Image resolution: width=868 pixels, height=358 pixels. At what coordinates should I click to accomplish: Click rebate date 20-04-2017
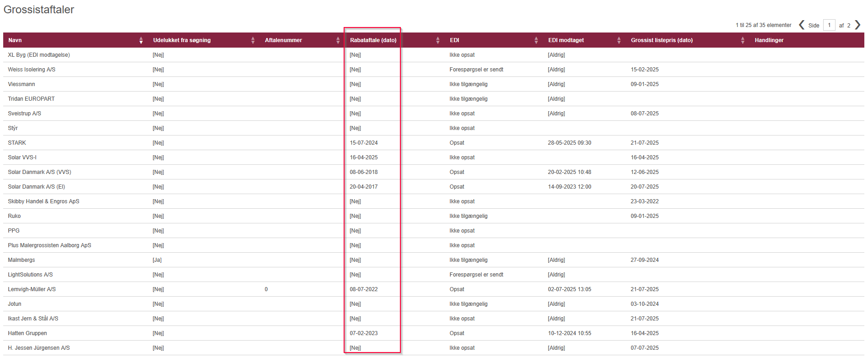click(x=364, y=187)
